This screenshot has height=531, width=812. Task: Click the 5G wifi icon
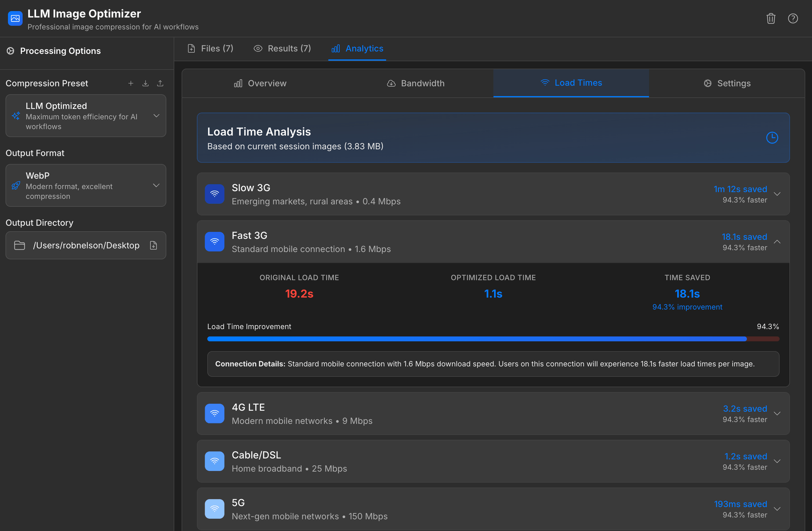[x=214, y=509]
